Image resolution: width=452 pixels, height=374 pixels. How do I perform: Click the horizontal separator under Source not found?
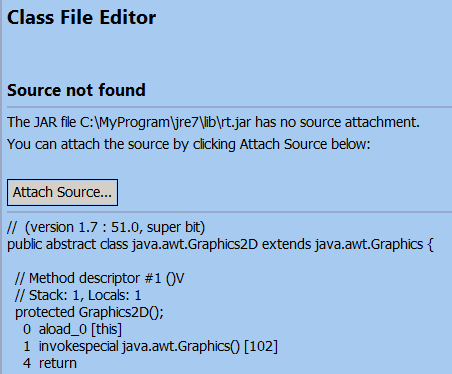pos(229,107)
